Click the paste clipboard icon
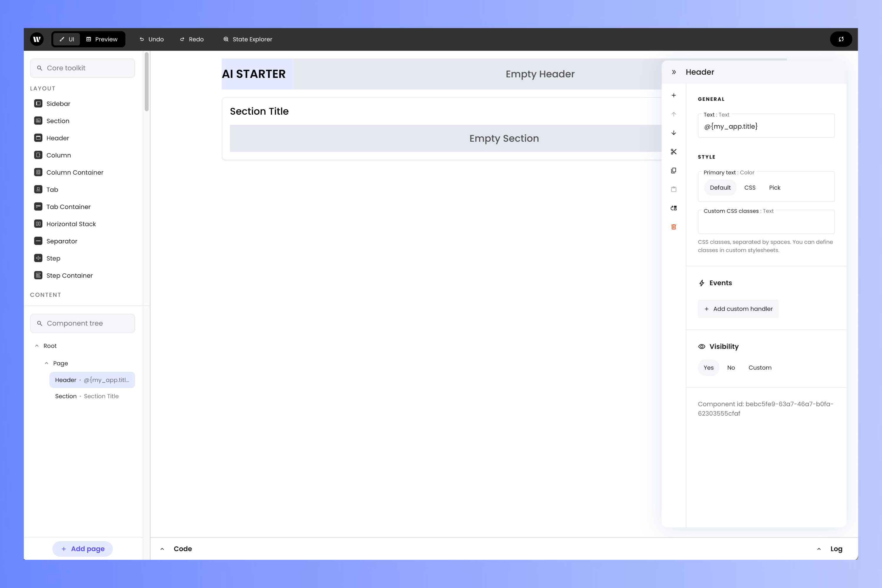The height and width of the screenshot is (588, 882). click(x=674, y=189)
